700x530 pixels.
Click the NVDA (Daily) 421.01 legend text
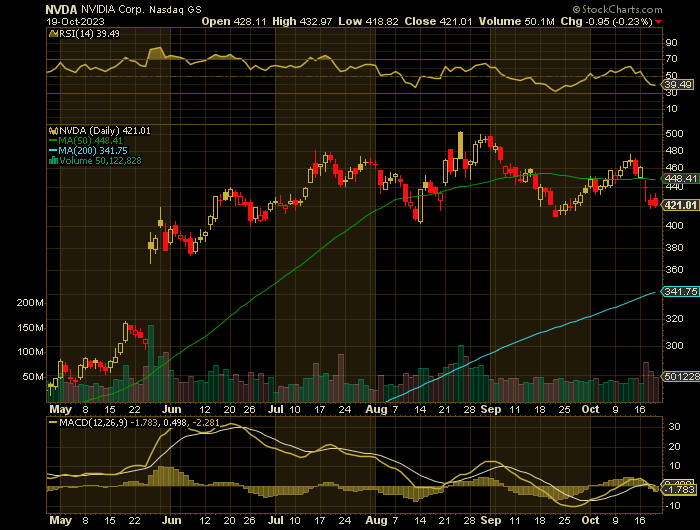click(x=105, y=131)
